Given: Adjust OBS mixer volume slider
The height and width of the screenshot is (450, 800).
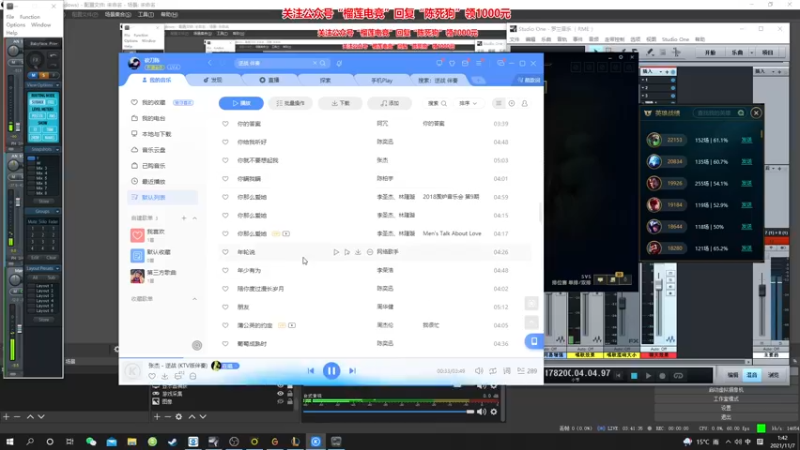Looking at the screenshot, I should coord(389,412).
